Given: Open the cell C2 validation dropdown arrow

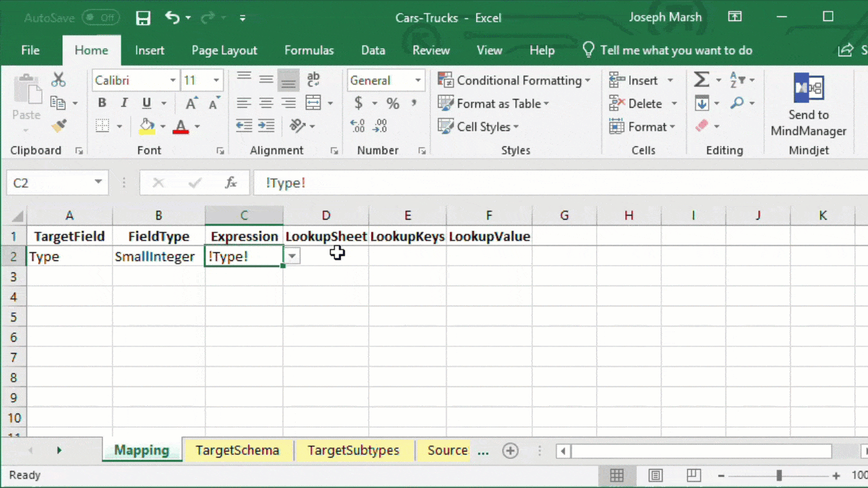Looking at the screenshot, I should [x=292, y=256].
